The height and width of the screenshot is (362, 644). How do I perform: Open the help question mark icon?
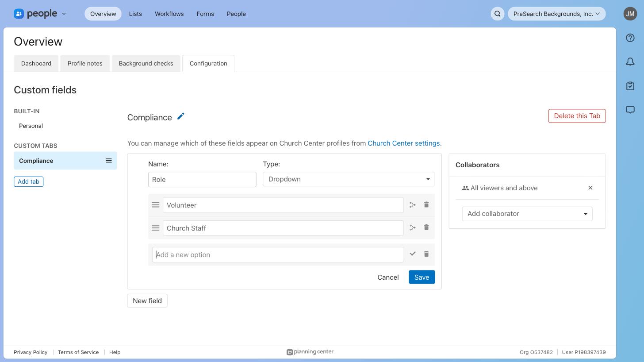[x=630, y=38]
